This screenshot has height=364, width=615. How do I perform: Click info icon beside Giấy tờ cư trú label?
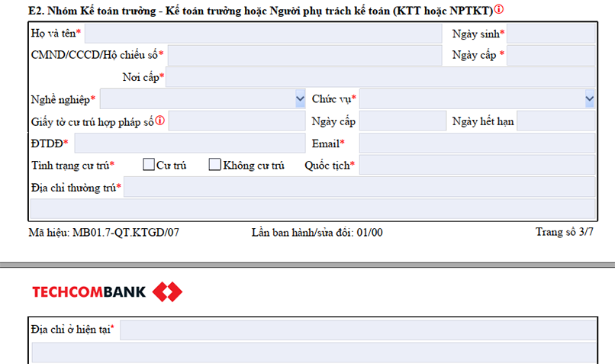160,121
